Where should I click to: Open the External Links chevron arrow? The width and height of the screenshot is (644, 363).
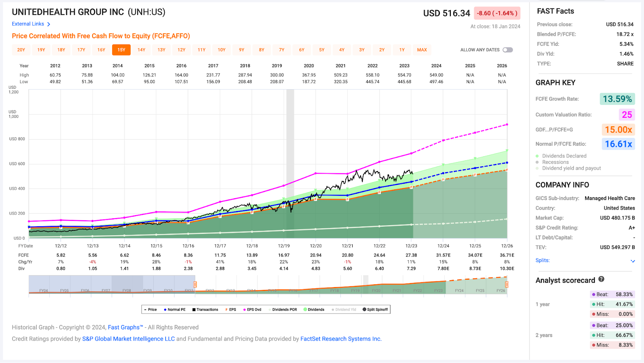tap(49, 24)
